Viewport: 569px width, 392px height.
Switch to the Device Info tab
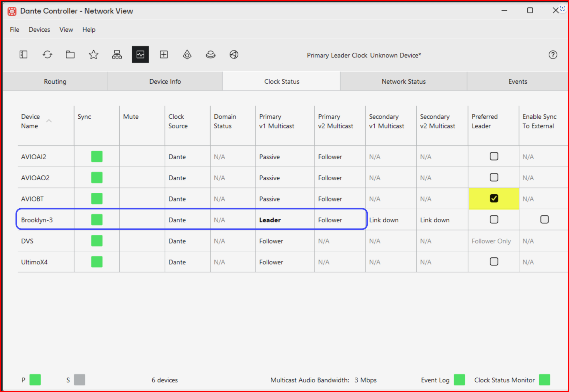[165, 81]
